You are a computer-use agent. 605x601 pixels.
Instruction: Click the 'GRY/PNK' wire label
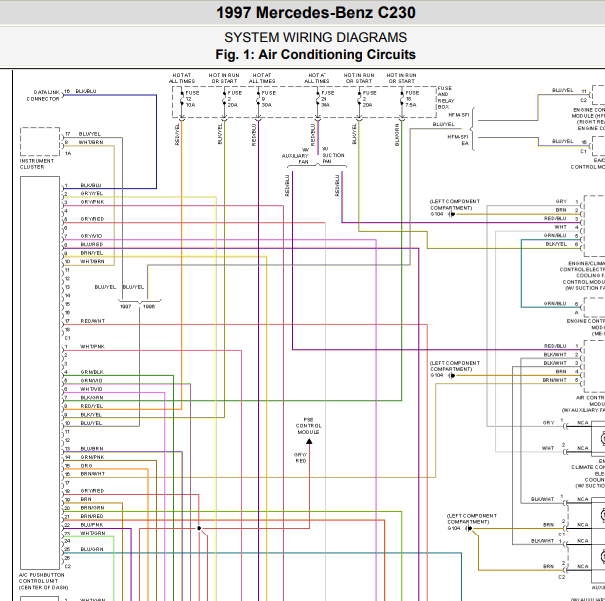point(92,202)
